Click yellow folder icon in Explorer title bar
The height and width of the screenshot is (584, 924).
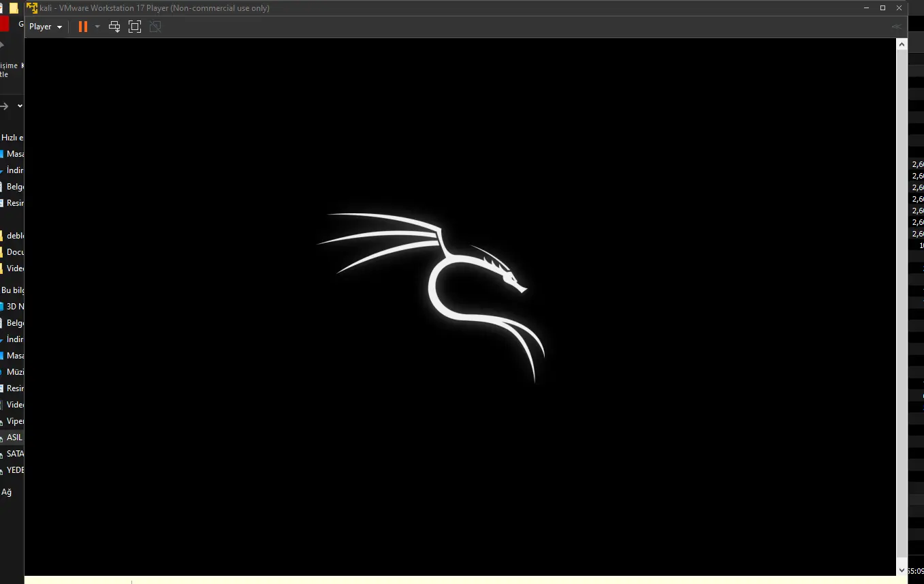pos(14,8)
